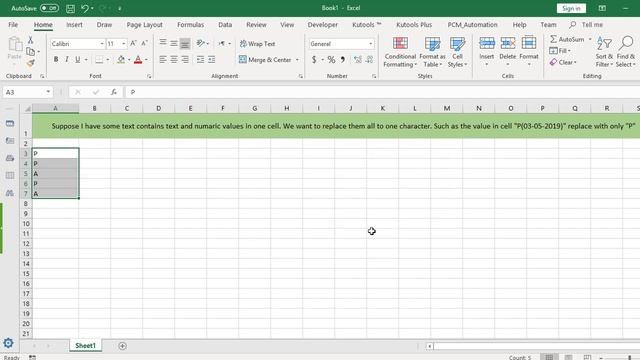Switch to the Data tab
Viewport: 640px width, 360px height.
point(225,24)
